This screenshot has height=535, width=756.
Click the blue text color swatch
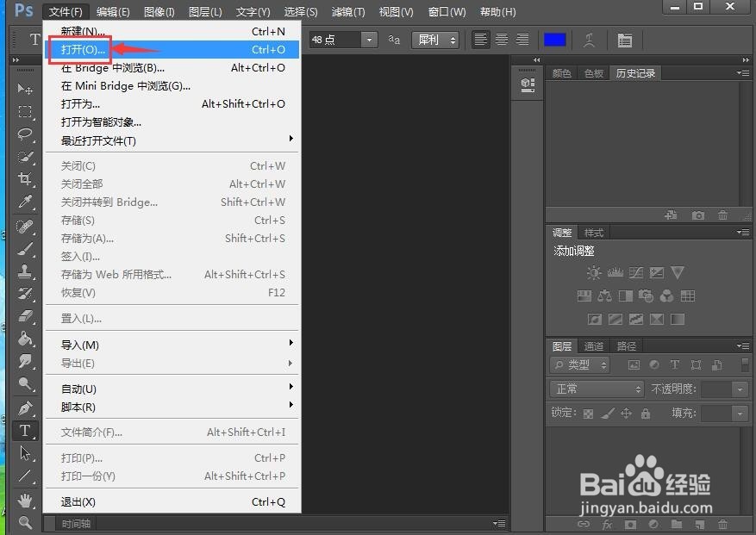click(554, 40)
